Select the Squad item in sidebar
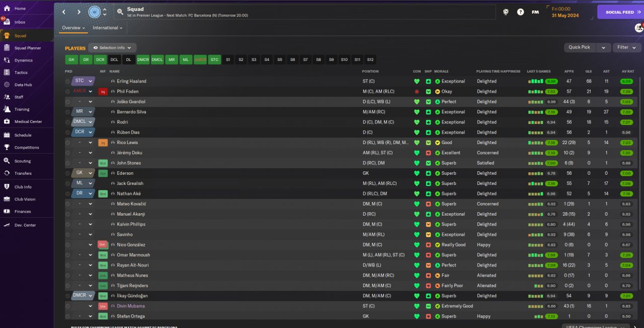The image size is (644, 328). (26, 36)
